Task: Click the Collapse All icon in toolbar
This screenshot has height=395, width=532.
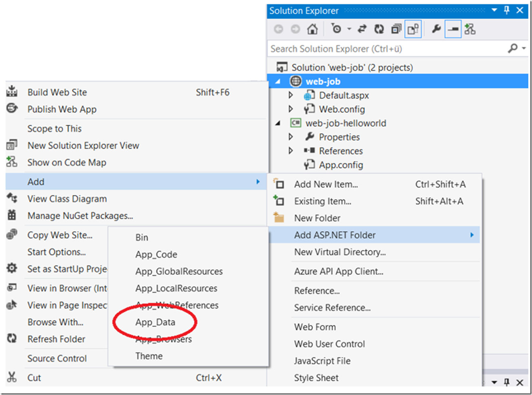Action: click(396, 29)
